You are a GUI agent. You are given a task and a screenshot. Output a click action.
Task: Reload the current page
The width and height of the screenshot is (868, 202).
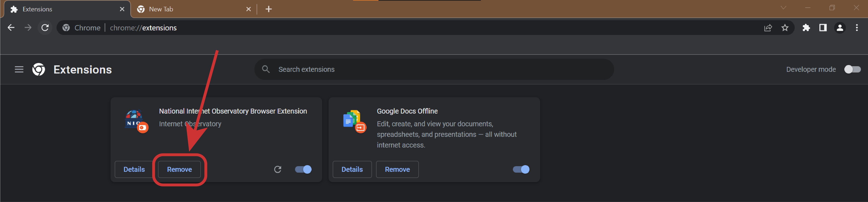[x=45, y=28]
